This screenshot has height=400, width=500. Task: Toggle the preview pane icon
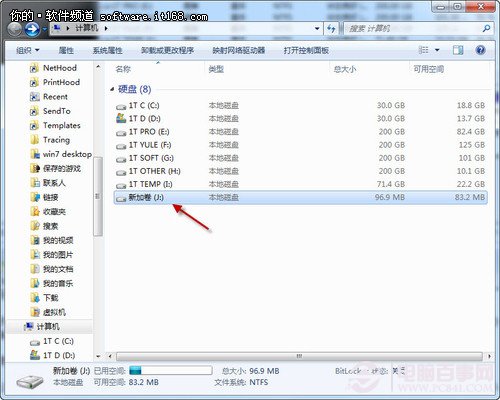point(458,50)
